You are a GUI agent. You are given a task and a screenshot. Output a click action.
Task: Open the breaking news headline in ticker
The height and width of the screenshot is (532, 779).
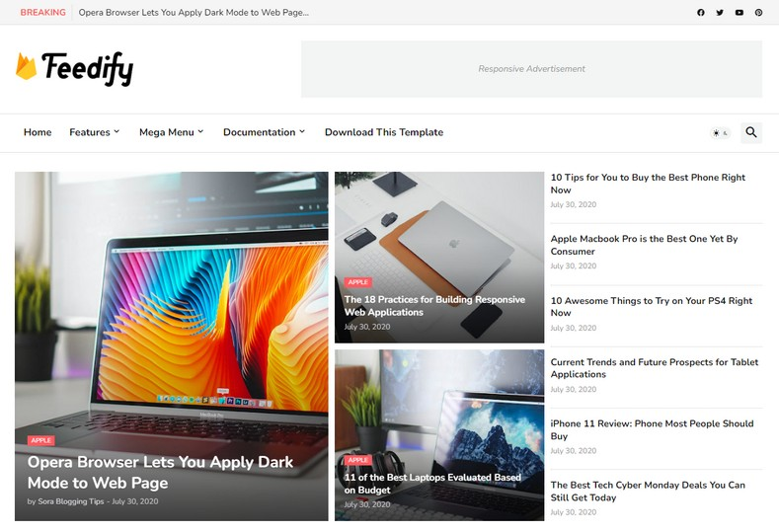tap(194, 13)
